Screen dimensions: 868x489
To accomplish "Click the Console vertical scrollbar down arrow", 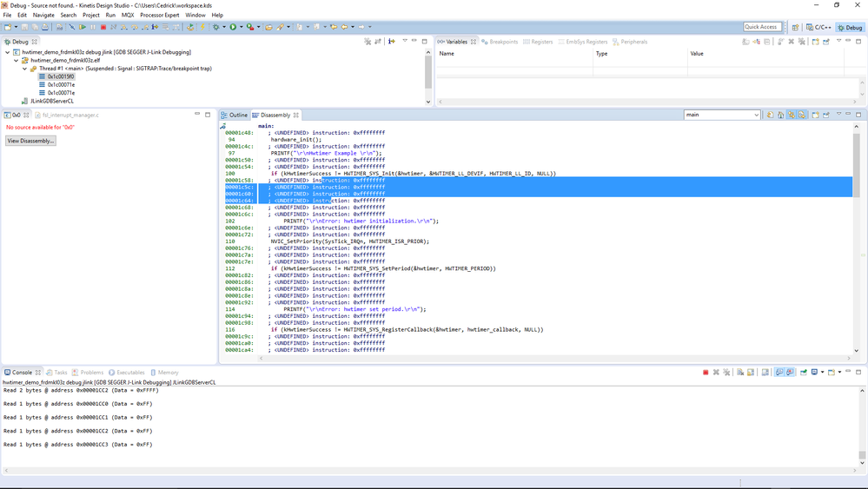I will coord(862,464).
